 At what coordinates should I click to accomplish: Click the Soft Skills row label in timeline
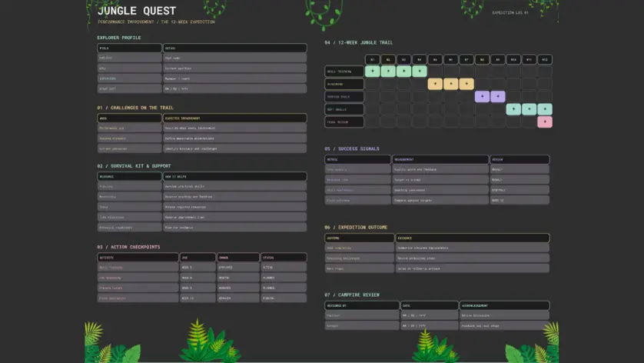pyautogui.click(x=344, y=109)
